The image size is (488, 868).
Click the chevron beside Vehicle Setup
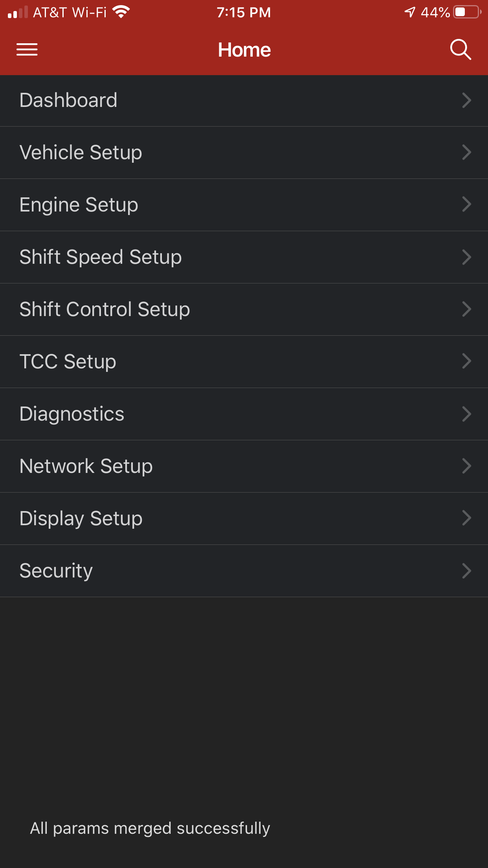coord(466,153)
